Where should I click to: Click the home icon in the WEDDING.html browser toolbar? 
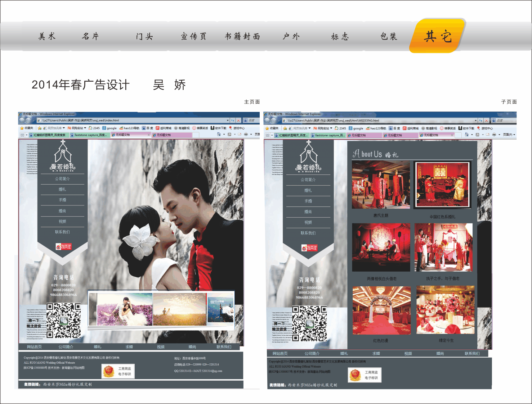(x=467, y=135)
